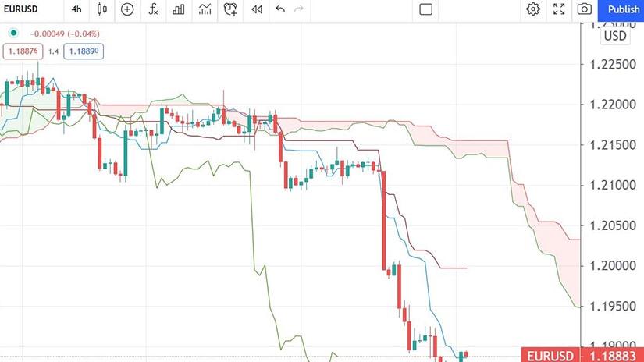Screen dimensions: 644x362
Task: Enter fullscreen mode
Action: (558, 9)
